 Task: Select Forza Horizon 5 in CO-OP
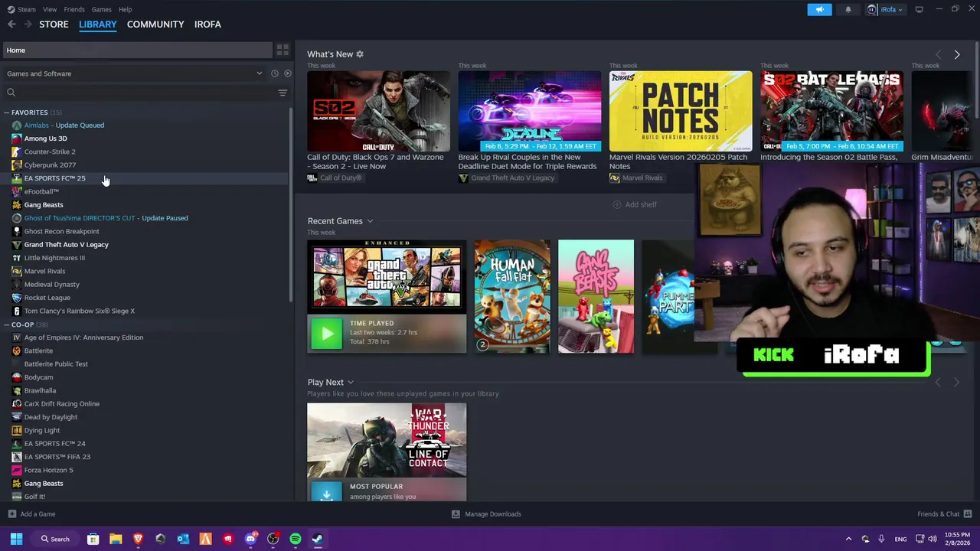[x=48, y=470]
